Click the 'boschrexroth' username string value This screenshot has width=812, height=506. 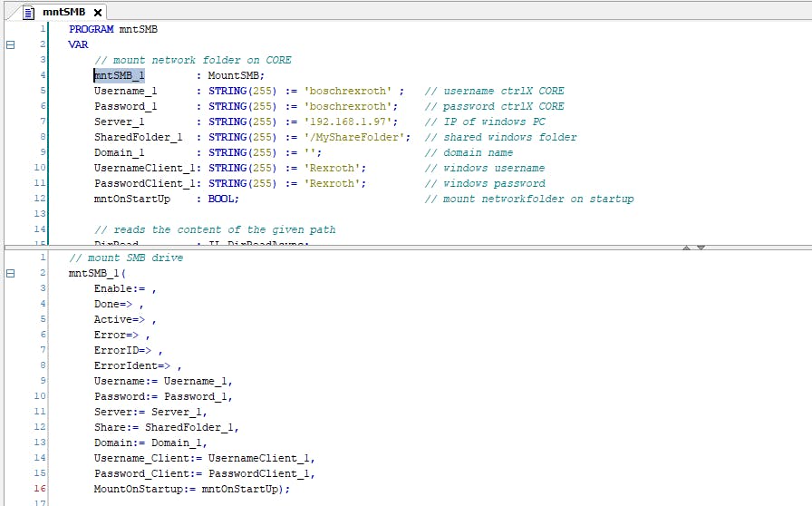(x=347, y=91)
